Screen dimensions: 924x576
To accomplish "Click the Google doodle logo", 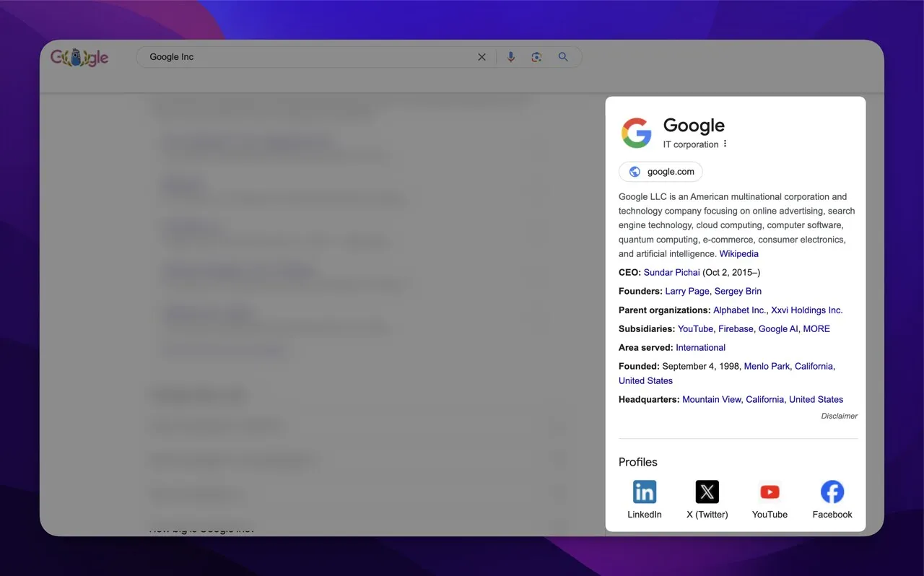I will (79, 57).
